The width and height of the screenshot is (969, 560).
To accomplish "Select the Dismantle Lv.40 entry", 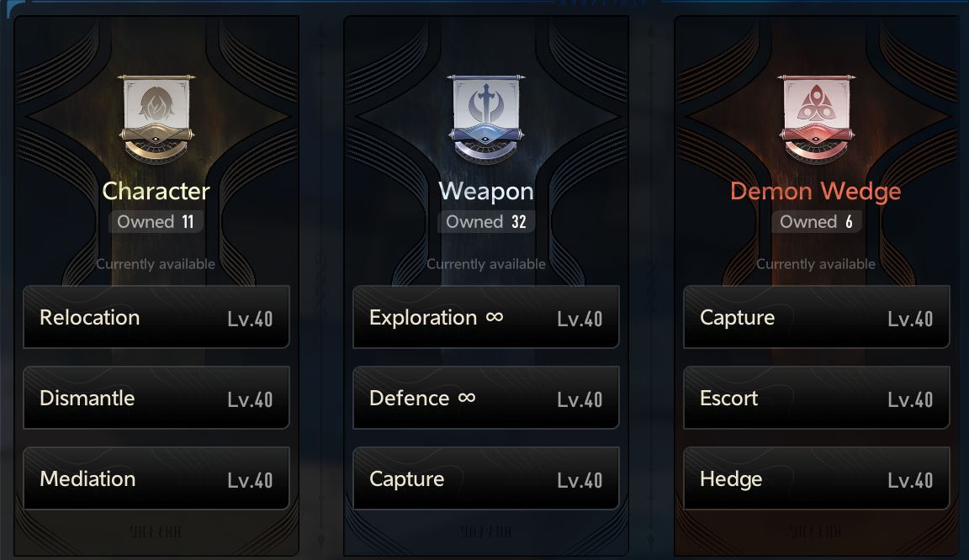I will click(156, 398).
